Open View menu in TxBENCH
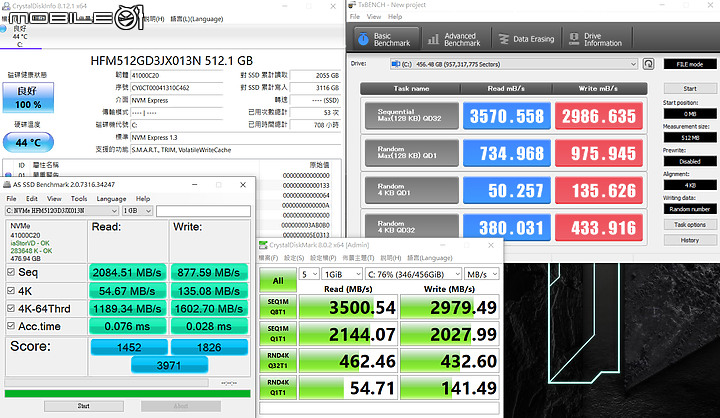720x418 pixels. point(374,17)
